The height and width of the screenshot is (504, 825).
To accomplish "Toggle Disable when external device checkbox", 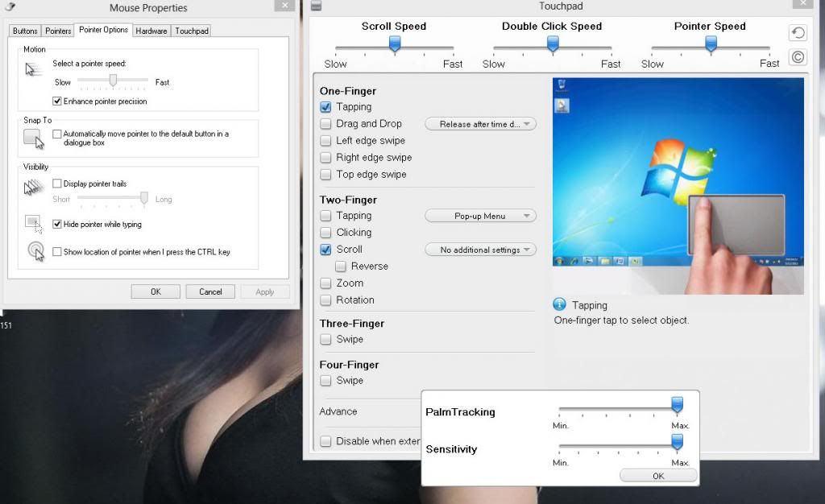I will pos(325,441).
